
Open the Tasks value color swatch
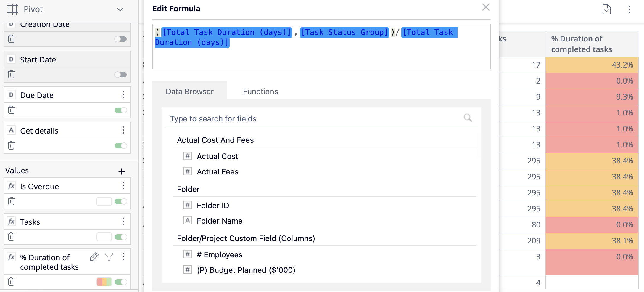[x=104, y=237]
